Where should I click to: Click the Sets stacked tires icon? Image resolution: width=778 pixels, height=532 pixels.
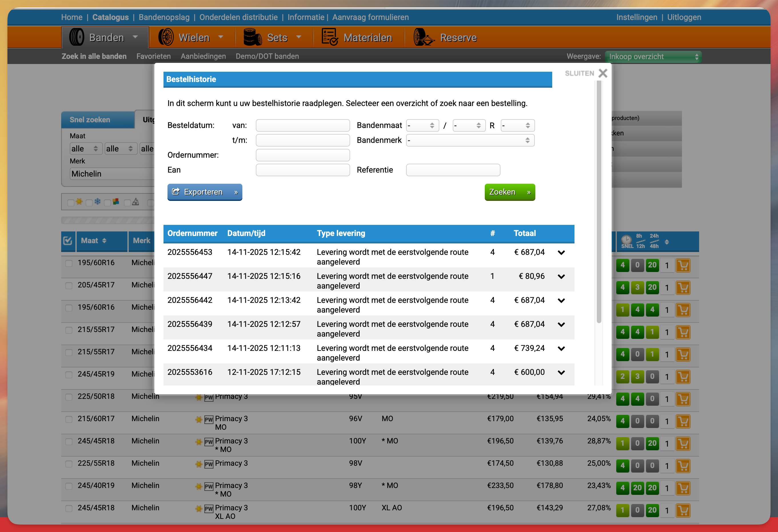252,37
